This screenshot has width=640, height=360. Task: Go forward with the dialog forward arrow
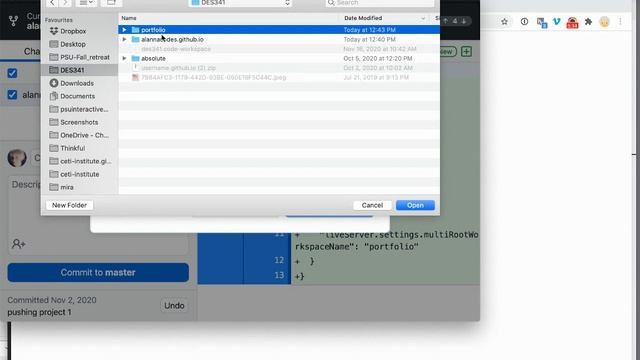click(65, 3)
